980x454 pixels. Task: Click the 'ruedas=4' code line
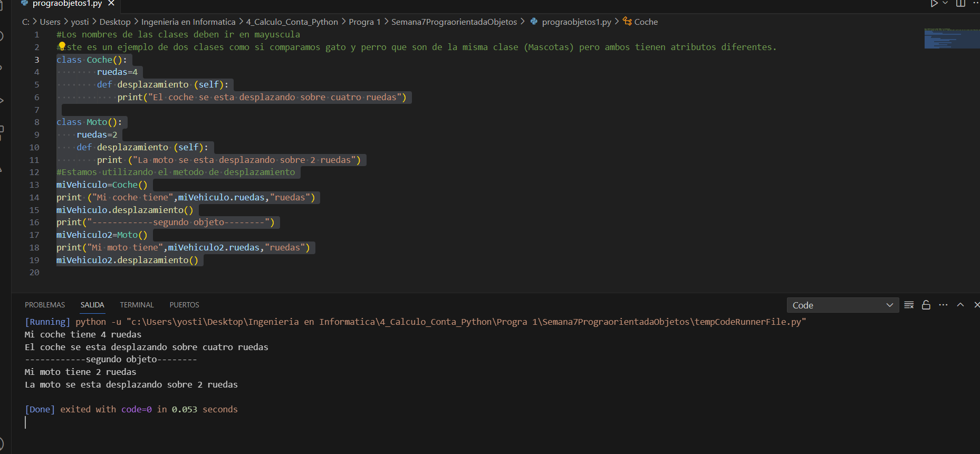pyautogui.click(x=117, y=72)
